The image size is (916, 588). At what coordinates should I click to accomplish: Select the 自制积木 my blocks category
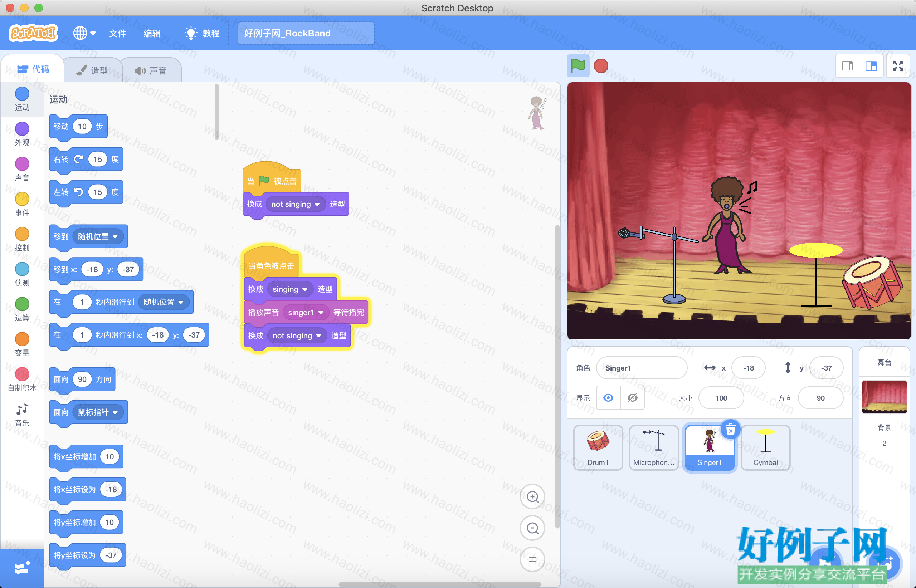tap(22, 380)
